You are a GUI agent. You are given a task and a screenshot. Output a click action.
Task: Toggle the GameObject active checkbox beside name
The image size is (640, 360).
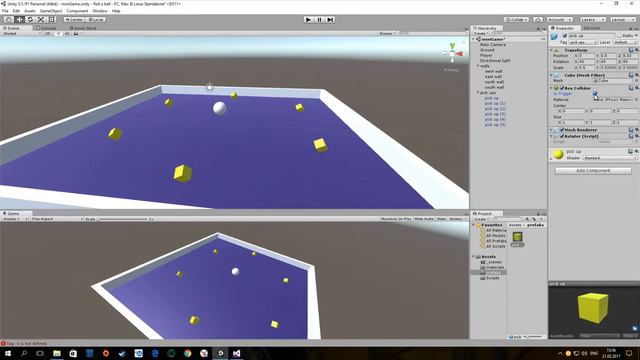click(x=565, y=36)
